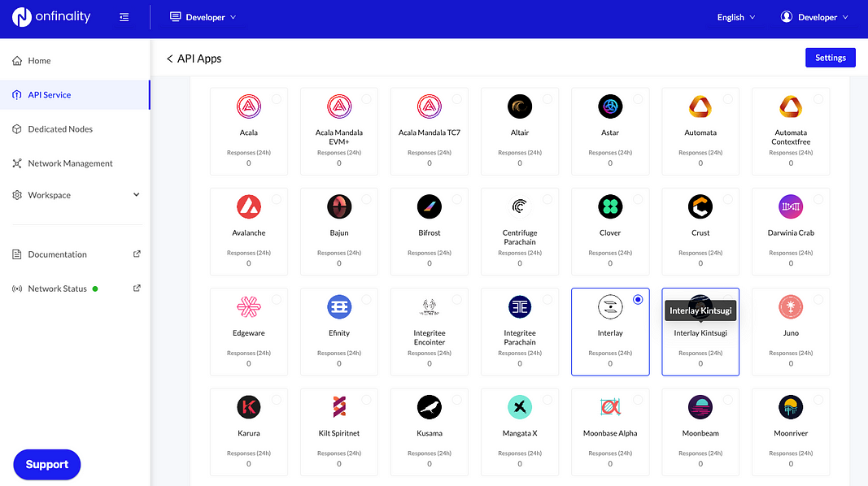Click the Kilt Spiritnet logo
This screenshot has height=486, width=868.
[339, 407]
